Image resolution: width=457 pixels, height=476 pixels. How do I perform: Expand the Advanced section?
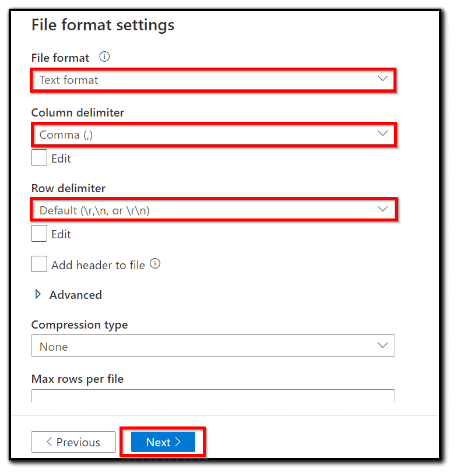click(75, 295)
